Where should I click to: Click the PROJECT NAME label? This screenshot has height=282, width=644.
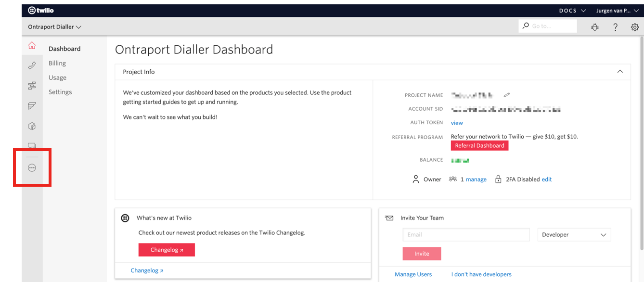pyautogui.click(x=424, y=95)
